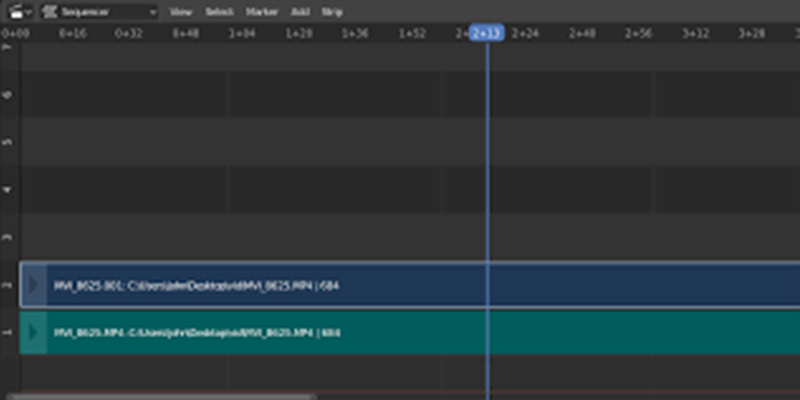Click the 2+56 mark on time ruler
Image resolution: width=800 pixels, height=400 pixels.
click(x=639, y=34)
